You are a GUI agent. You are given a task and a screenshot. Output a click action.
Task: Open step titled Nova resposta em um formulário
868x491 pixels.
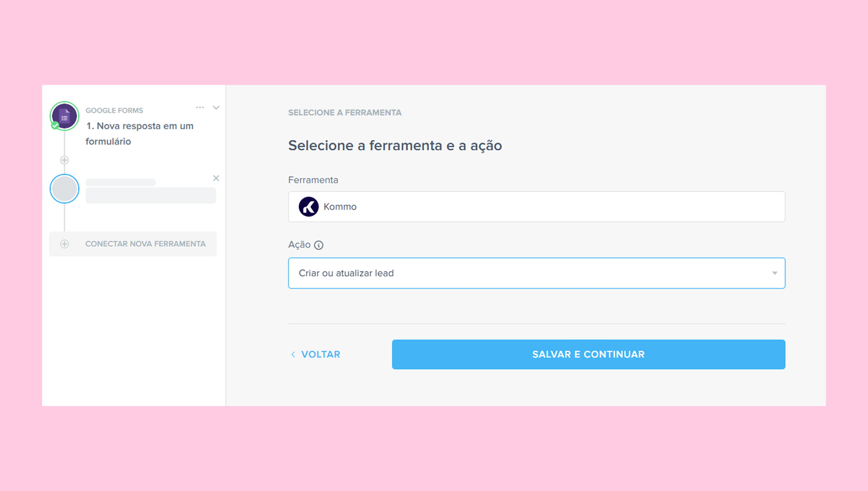(139, 134)
